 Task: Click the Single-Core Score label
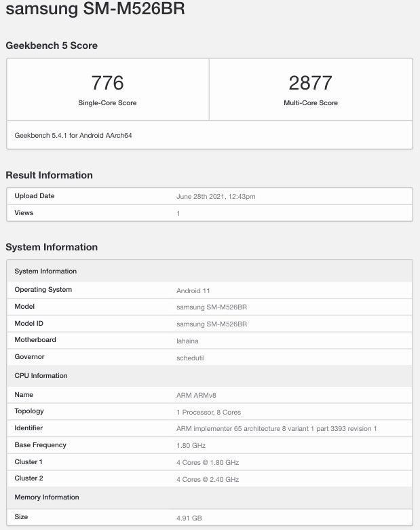(x=107, y=102)
